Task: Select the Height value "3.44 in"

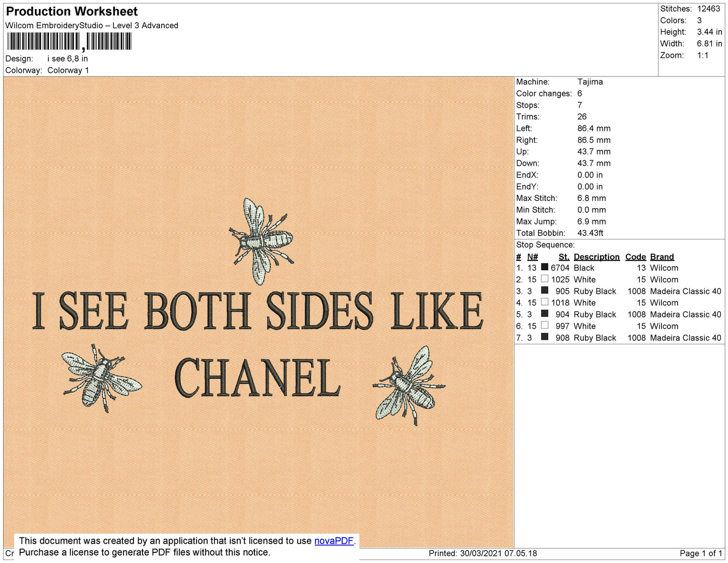Action: 709,32
